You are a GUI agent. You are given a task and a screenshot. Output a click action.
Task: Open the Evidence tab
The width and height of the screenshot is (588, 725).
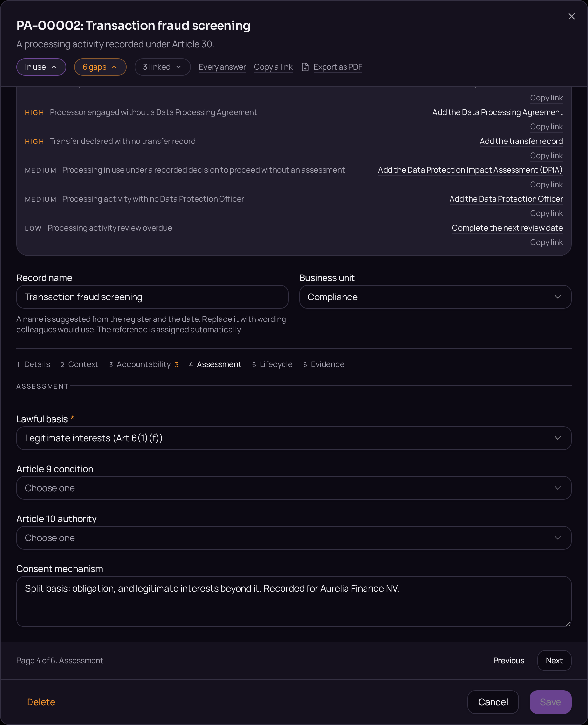click(324, 364)
